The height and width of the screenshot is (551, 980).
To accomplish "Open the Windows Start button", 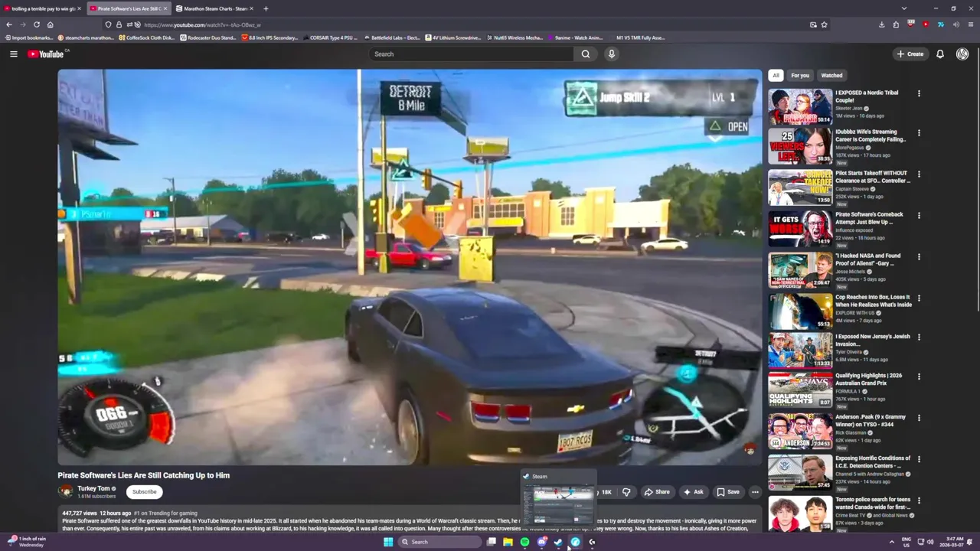I will pyautogui.click(x=388, y=542).
